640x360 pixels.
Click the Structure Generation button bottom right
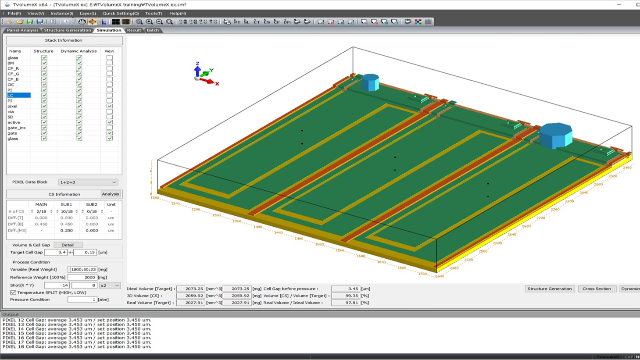click(x=549, y=289)
